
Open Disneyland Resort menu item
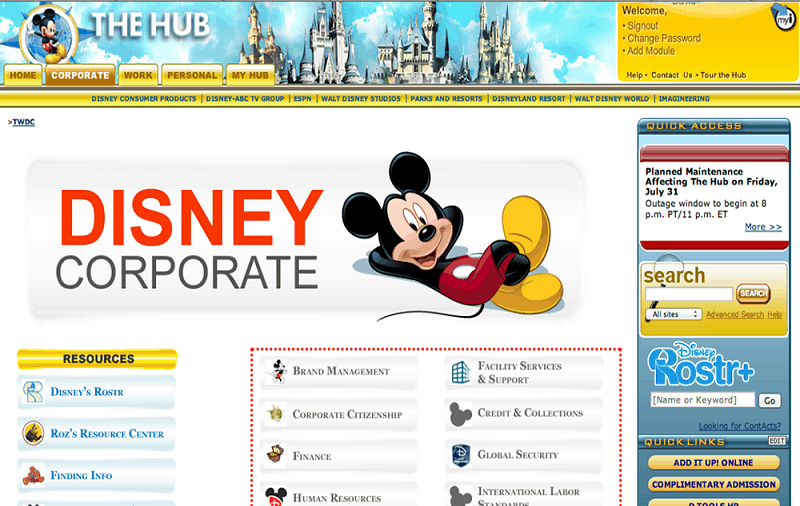tap(529, 98)
